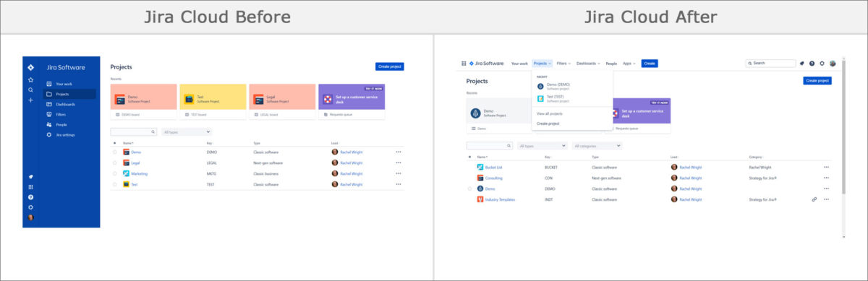Screen dimensions: 868x281
Task: Sort by the Name column in After table
Action: (x=482, y=157)
